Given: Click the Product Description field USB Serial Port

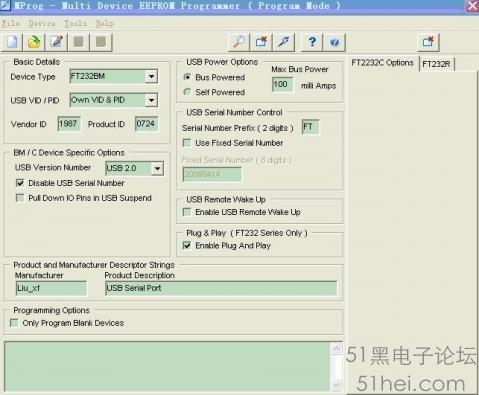Looking at the screenshot, I should pos(221,288).
